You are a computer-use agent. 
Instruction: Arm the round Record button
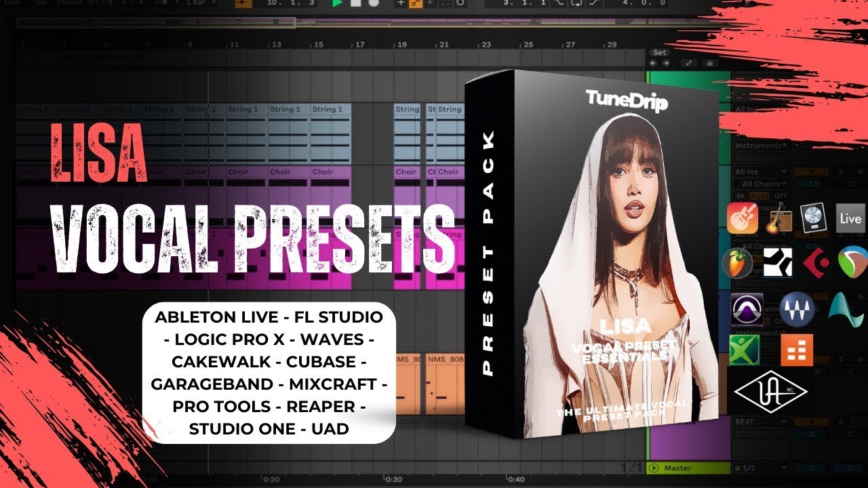pyautogui.click(x=374, y=3)
